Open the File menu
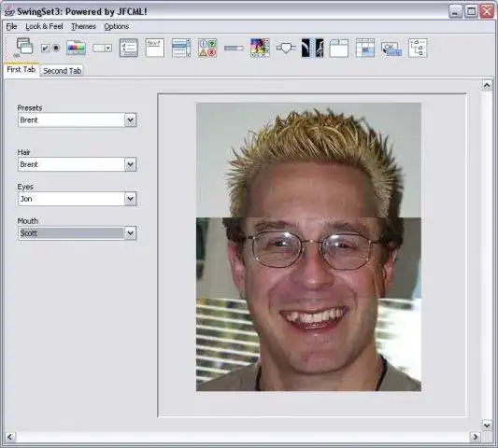Image resolution: width=498 pixels, height=448 pixels. (12, 26)
